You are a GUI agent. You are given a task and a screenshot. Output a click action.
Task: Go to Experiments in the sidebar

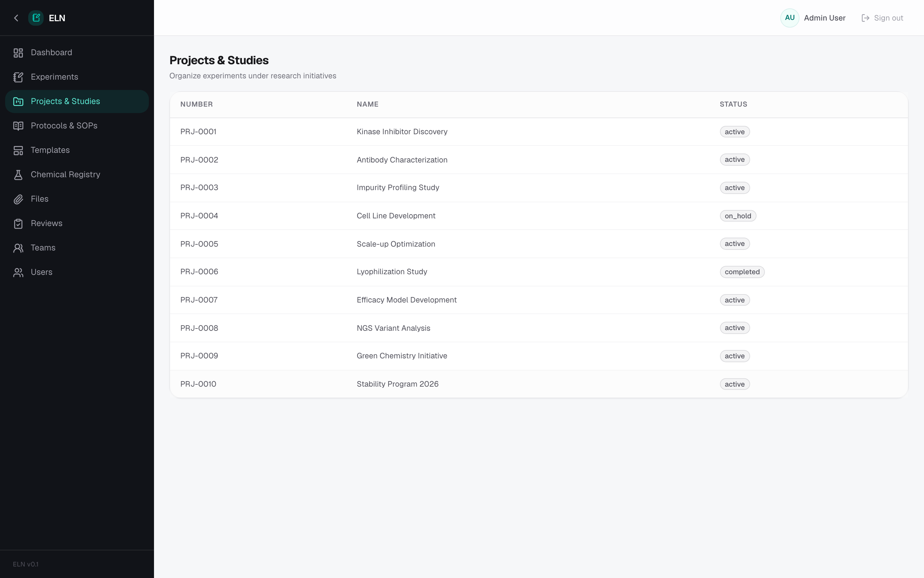(x=77, y=77)
